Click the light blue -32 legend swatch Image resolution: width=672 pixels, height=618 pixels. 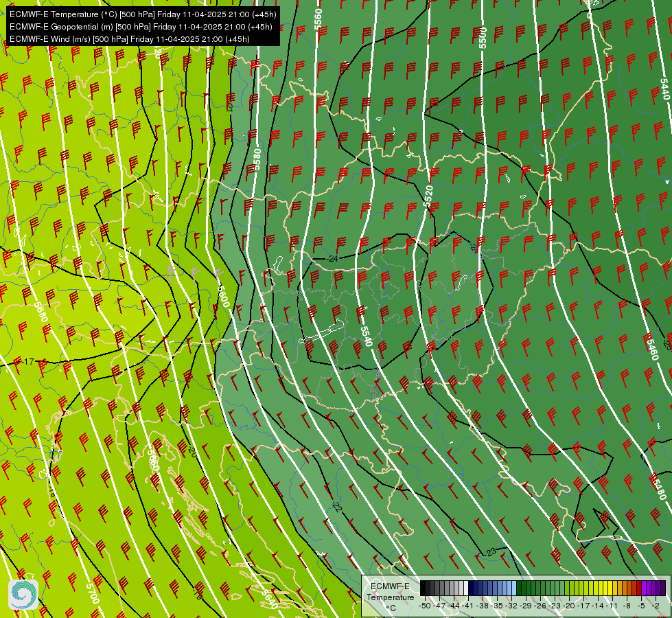(514, 588)
